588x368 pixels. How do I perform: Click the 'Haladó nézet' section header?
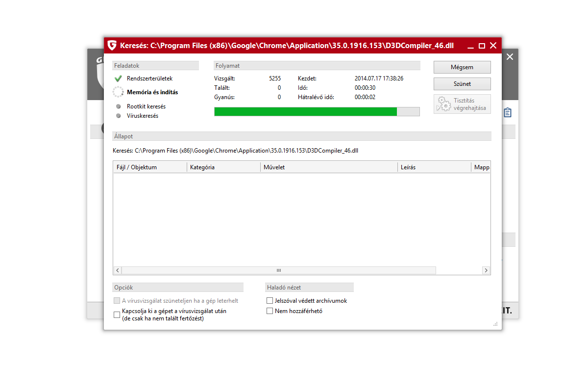pos(309,288)
